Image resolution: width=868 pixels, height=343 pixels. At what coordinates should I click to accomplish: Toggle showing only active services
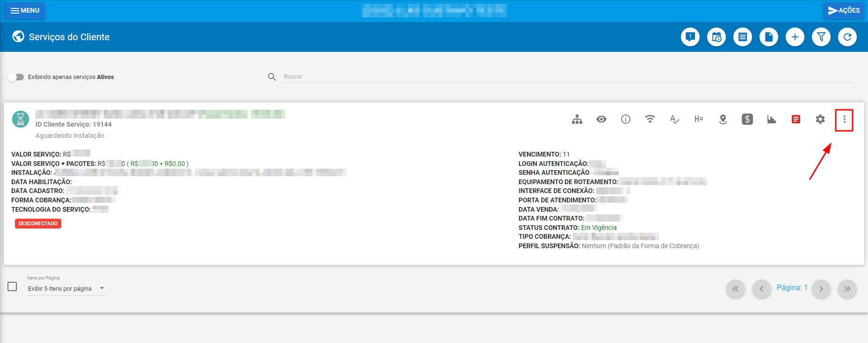[x=16, y=77]
